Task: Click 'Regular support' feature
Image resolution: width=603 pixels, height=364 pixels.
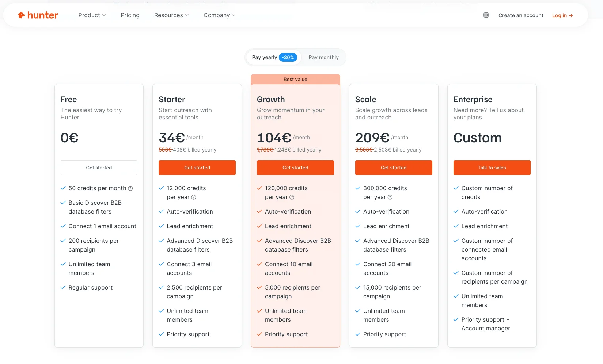Action: point(91,288)
